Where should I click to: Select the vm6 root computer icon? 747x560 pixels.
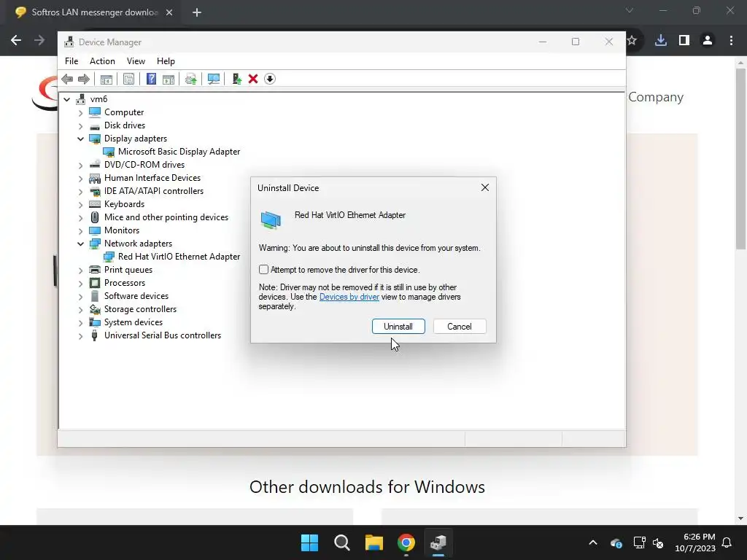(81, 99)
